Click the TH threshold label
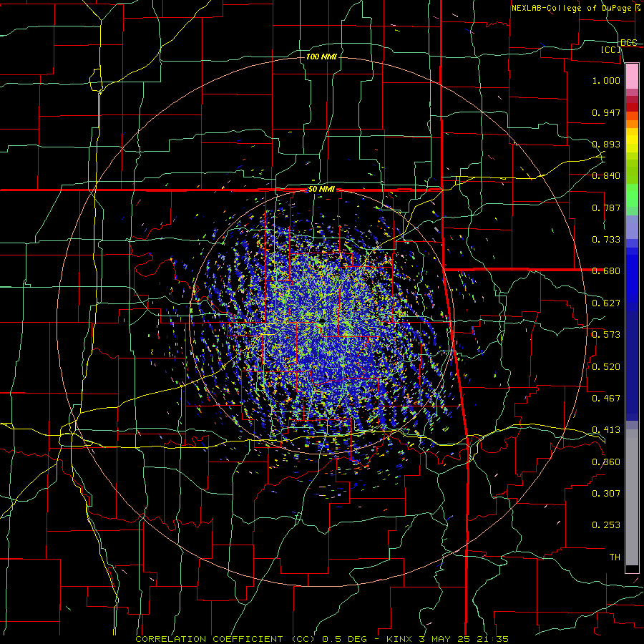This screenshot has width=644, height=644. pyautogui.click(x=615, y=557)
